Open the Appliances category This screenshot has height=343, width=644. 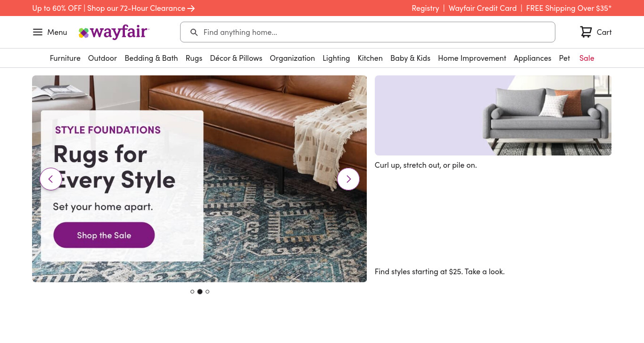click(532, 58)
